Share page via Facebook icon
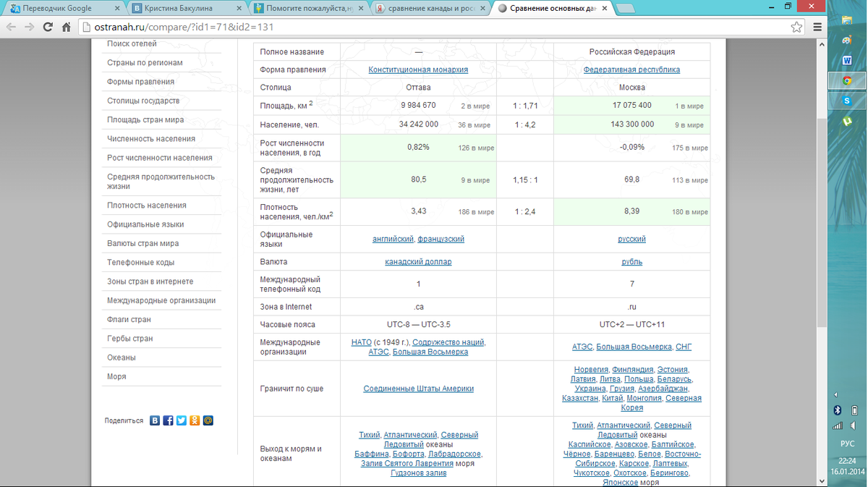The height and width of the screenshot is (487, 868). coord(168,420)
